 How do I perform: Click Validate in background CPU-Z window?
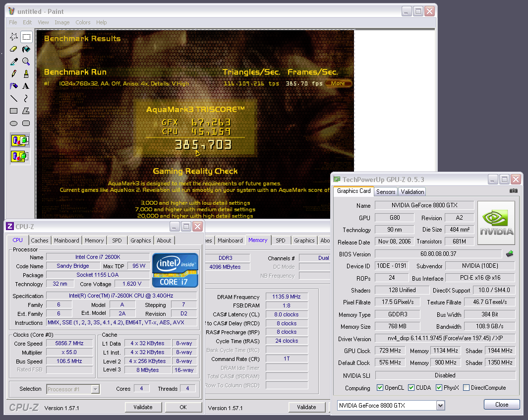[x=306, y=407]
